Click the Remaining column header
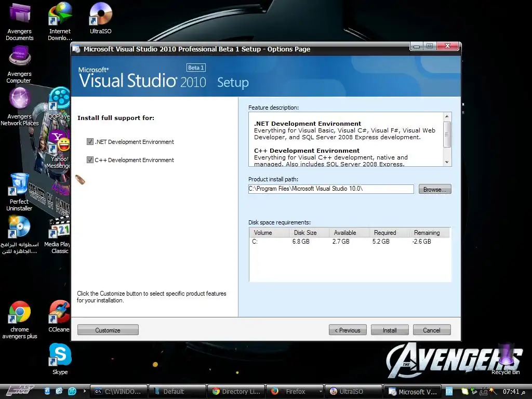This screenshot has height=399, width=532. coord(430,233)
